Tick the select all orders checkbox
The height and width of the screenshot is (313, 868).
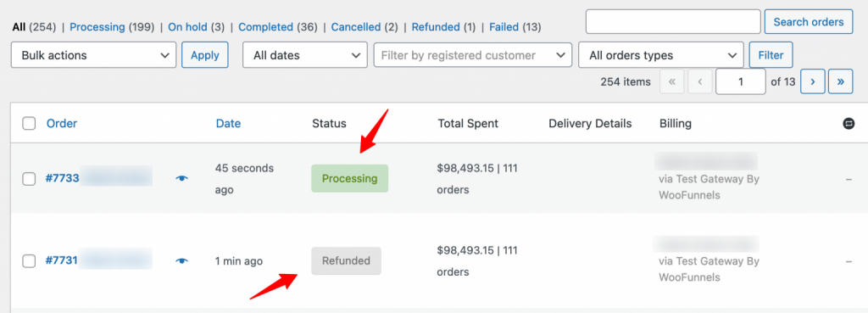pyautogui.click(x=29, y=124)
